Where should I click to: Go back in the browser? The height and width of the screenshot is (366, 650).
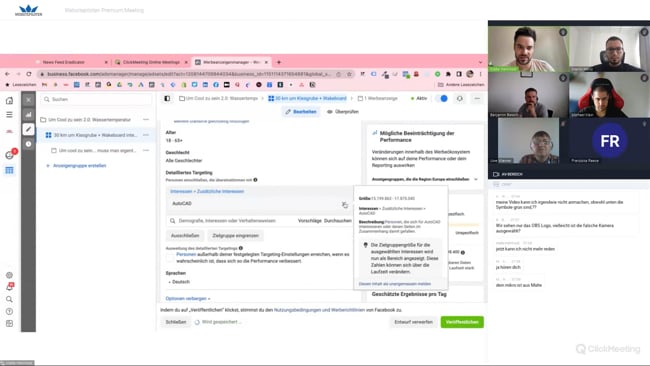7,74
